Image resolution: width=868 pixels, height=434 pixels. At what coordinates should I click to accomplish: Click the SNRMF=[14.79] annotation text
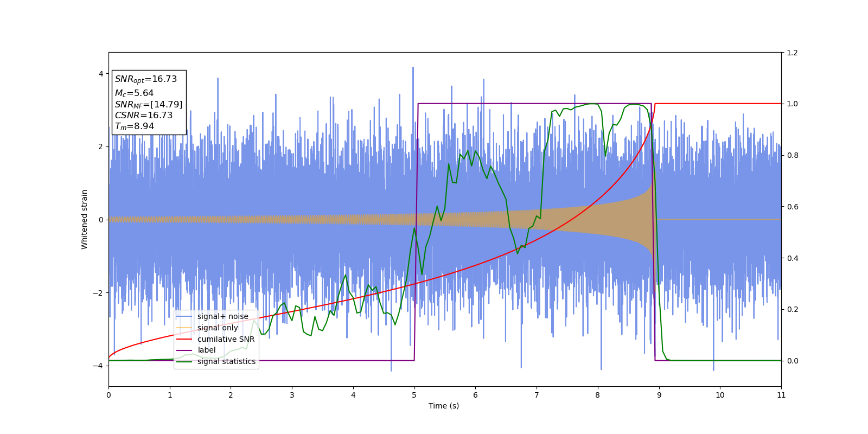click(x=149, y=105)
